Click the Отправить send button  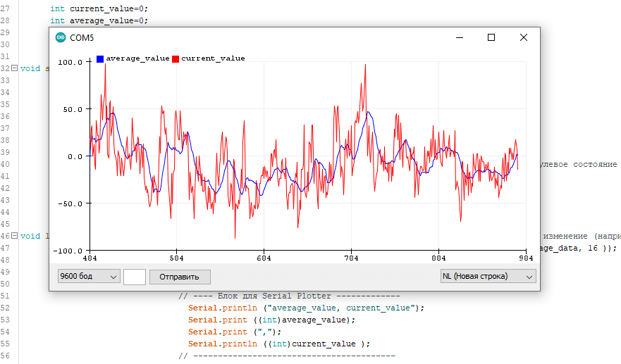pyautogui.click(x=180, y=277)
